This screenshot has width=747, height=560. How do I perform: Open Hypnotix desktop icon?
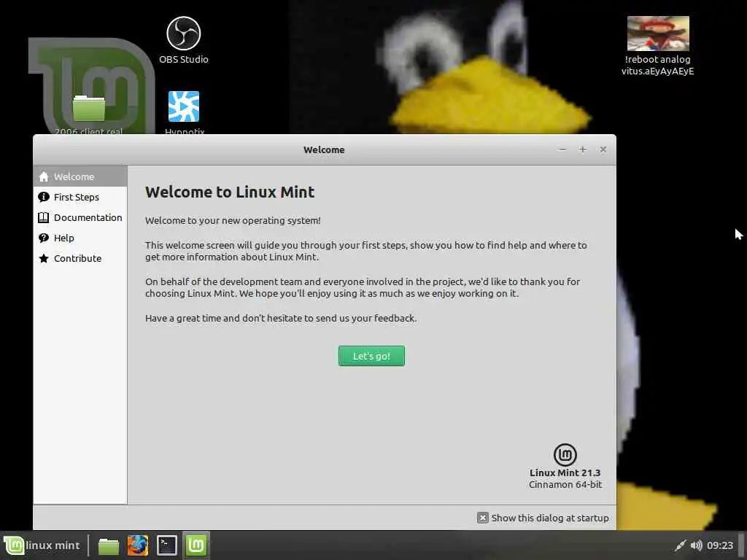click(x=184, y=112)
